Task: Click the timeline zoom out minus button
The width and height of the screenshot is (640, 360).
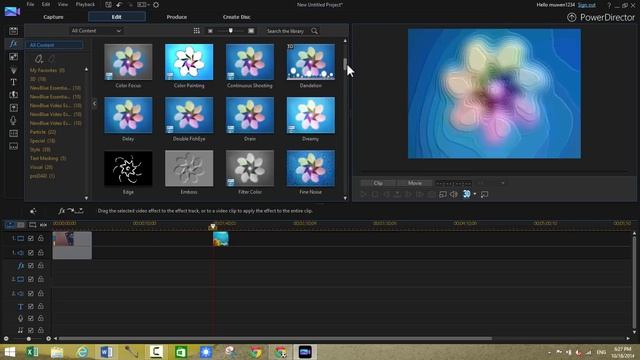Action: tap(6, 338)
